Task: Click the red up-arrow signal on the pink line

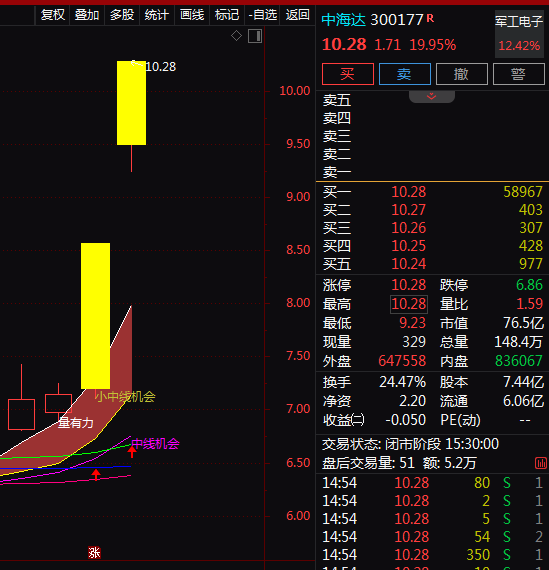Action: pos(96,474)
